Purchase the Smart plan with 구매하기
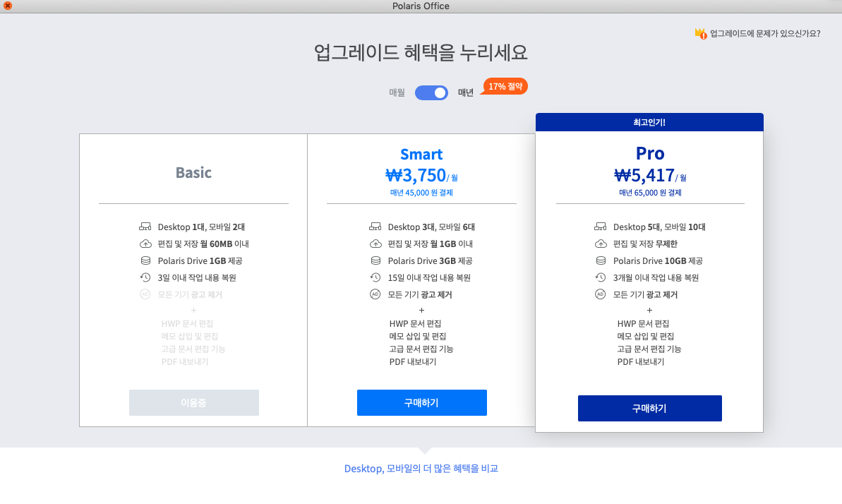Image resolution: width=842 pixels, height=504 pixels. tap(421, 402)
